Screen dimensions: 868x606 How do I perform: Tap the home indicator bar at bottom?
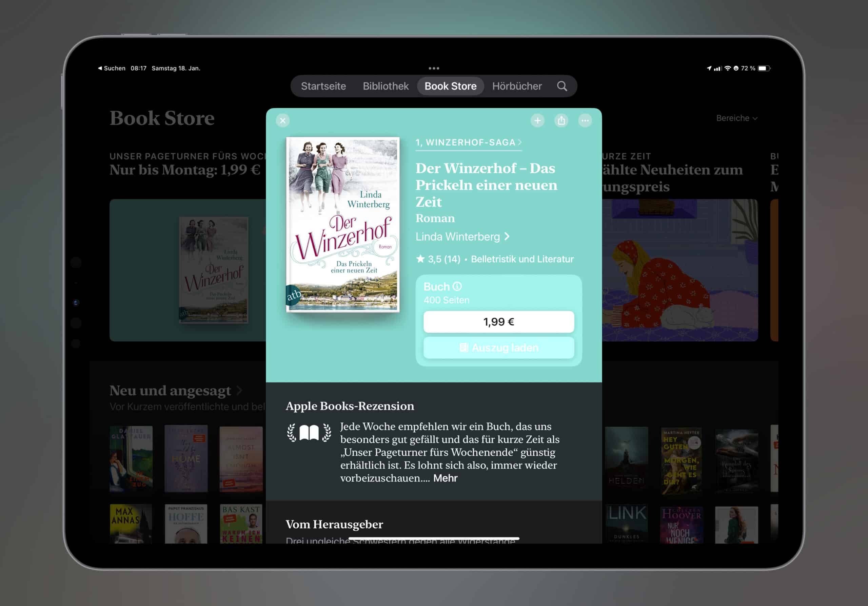point(434,538)
